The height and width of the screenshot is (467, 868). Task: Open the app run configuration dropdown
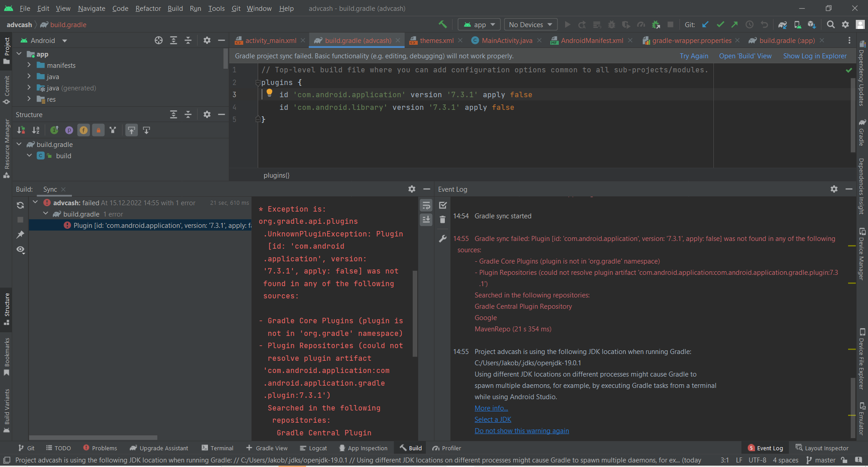[x=479, y=24]
